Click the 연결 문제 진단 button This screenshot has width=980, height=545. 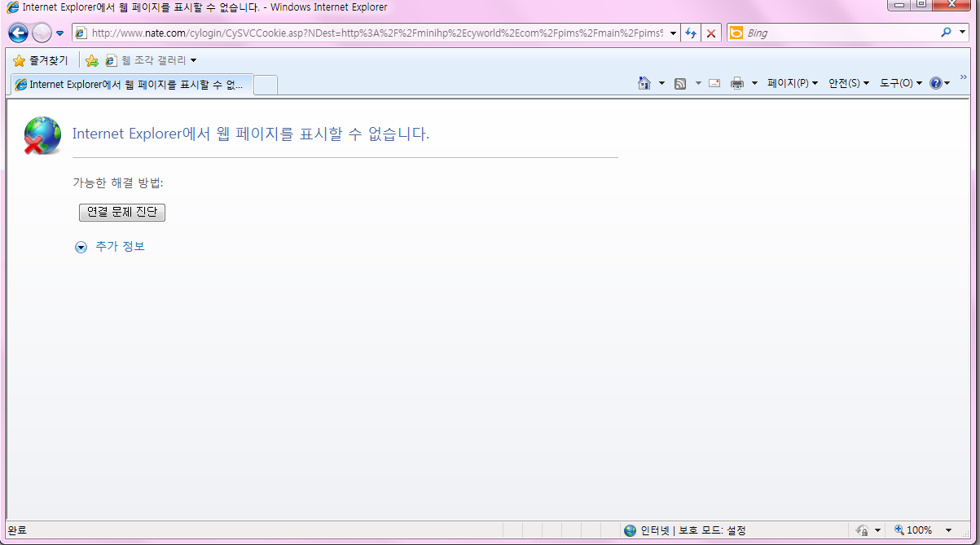tap(122, 212)
